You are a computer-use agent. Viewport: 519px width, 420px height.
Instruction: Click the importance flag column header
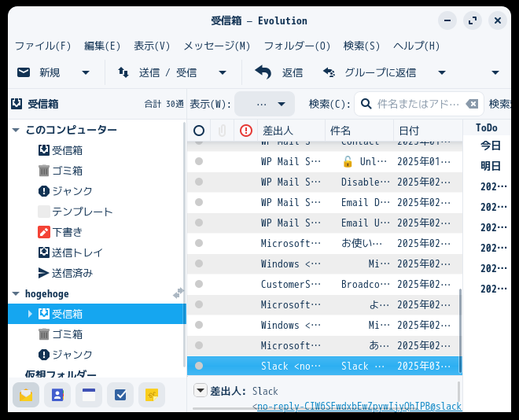click(246, 131)
